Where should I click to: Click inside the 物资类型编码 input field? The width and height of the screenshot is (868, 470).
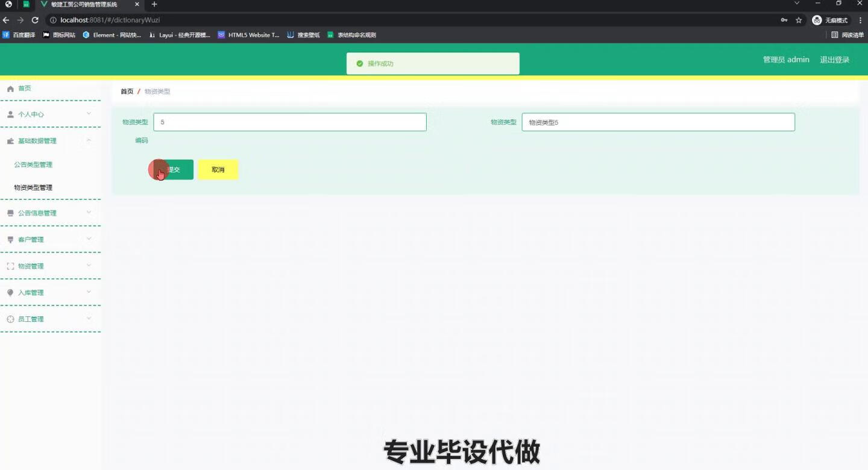point(289,122)
